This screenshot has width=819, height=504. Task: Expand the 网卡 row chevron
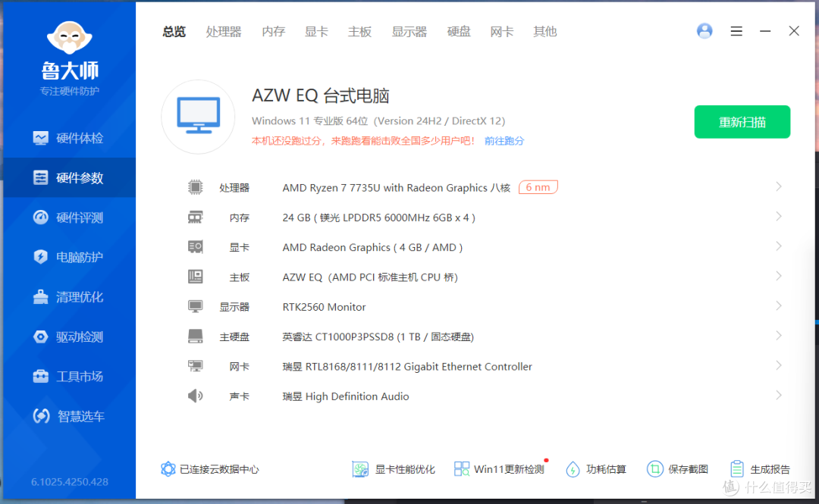click(779, 365)
